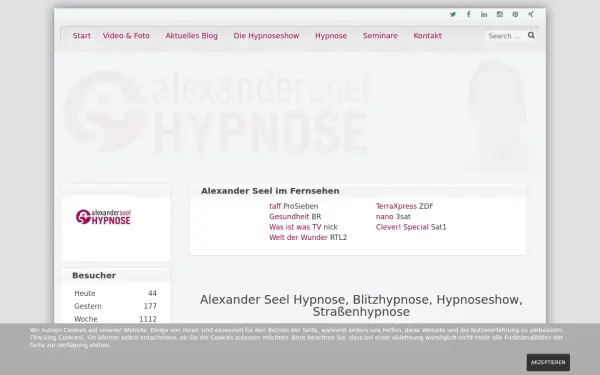600x375 pixels.
Task: Open the Instagram social icon
Action: (x=500, y=15)
